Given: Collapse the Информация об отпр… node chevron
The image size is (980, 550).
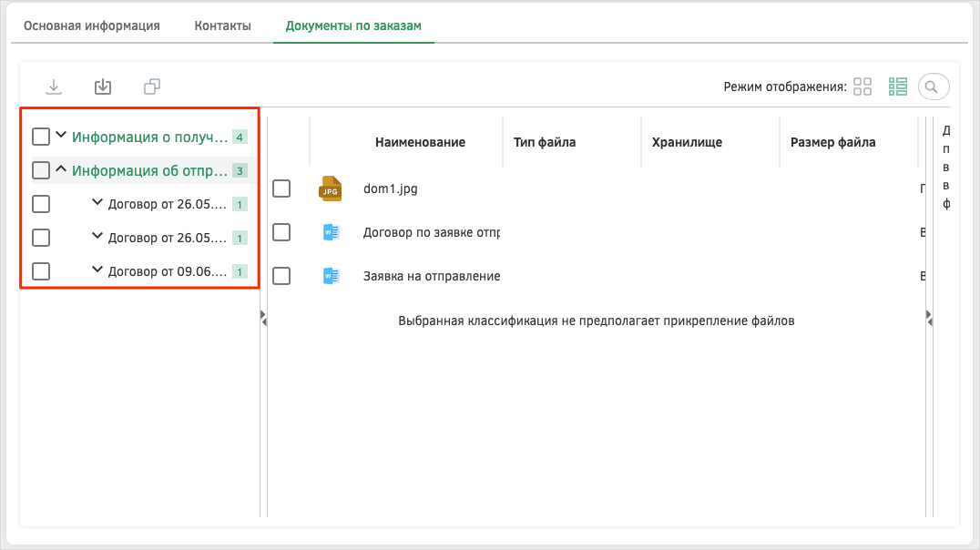Looking at the screenshot, I should (x=61, y=168).
